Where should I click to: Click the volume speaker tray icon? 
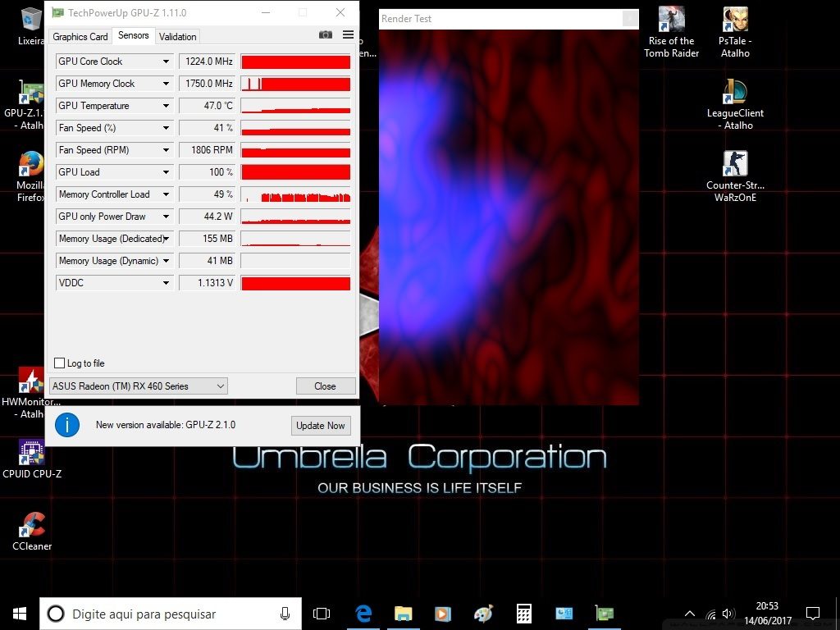pyautogui.click(x=728, y=614)
